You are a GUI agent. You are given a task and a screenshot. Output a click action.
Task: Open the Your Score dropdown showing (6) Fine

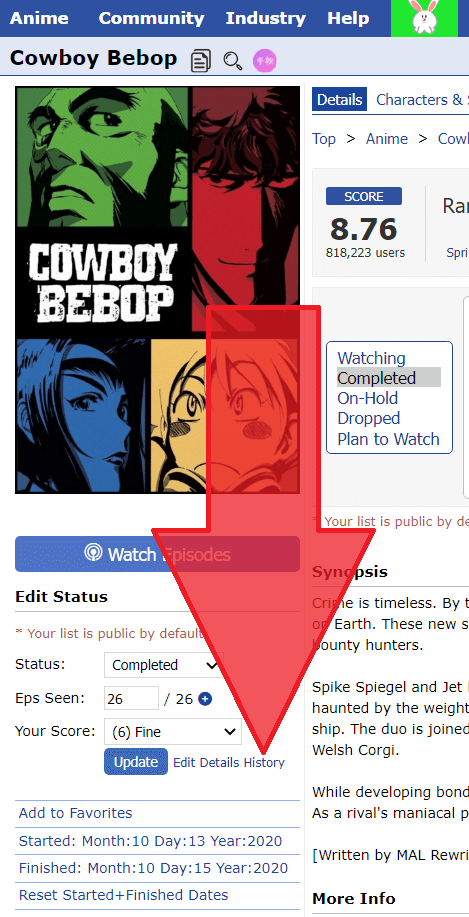pos(173,732)
